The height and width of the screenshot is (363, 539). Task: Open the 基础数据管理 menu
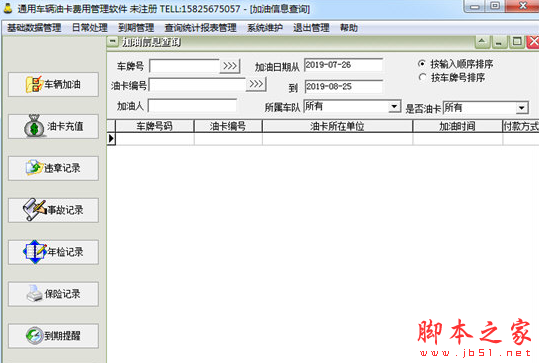pos(34,28)
